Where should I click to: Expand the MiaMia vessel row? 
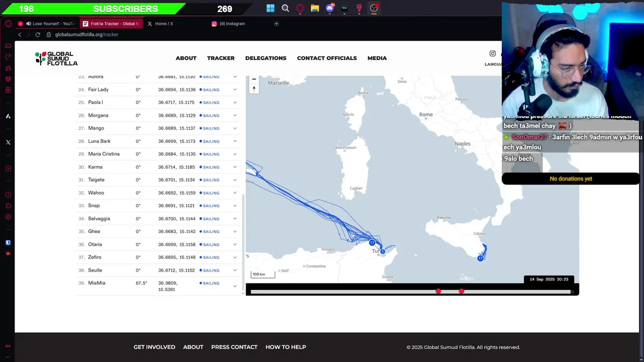235,286
